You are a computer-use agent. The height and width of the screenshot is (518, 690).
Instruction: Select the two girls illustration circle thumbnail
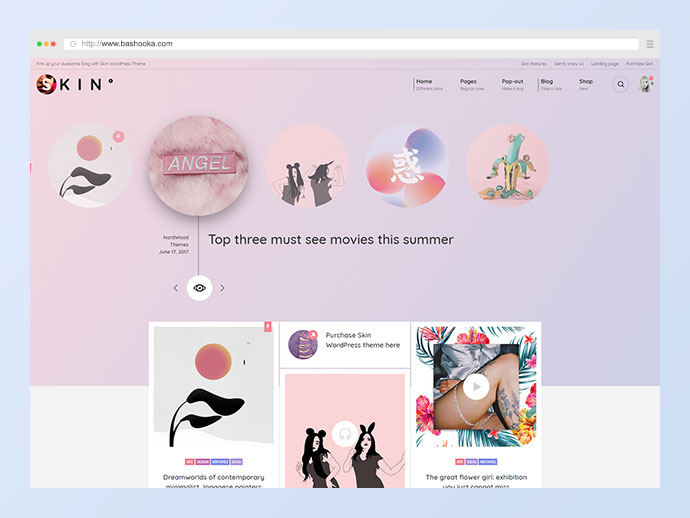click(307, 165)
